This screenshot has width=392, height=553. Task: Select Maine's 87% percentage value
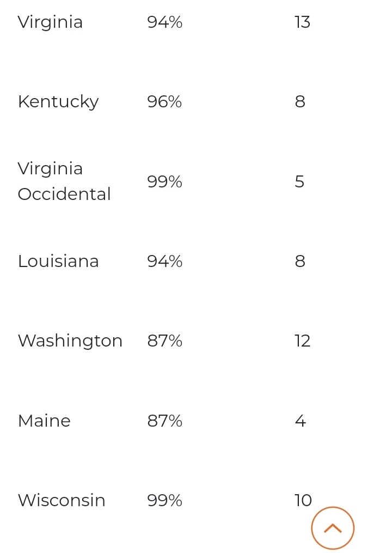164,421
